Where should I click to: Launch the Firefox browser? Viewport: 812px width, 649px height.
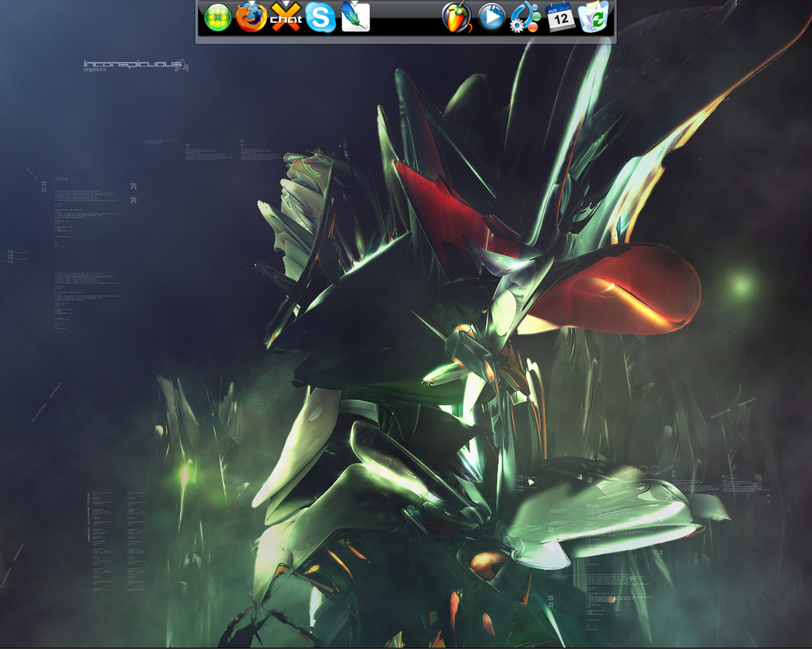(251, 17)
